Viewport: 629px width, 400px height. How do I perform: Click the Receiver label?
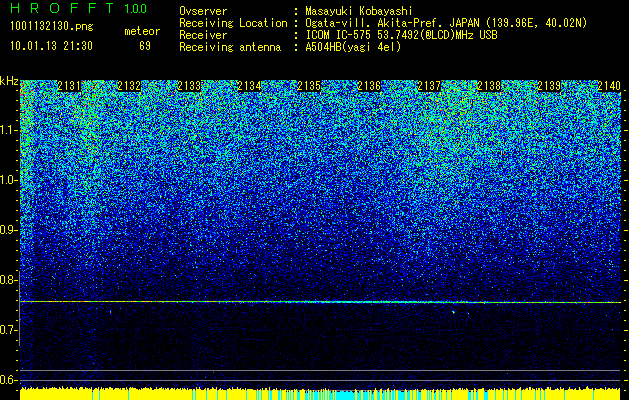pyautogui.click(x=203, y=35)
